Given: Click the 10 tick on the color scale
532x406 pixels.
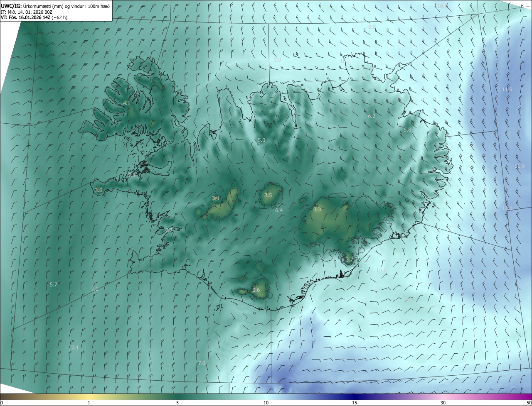Looking at the screenshot, I should coord(266,403).
